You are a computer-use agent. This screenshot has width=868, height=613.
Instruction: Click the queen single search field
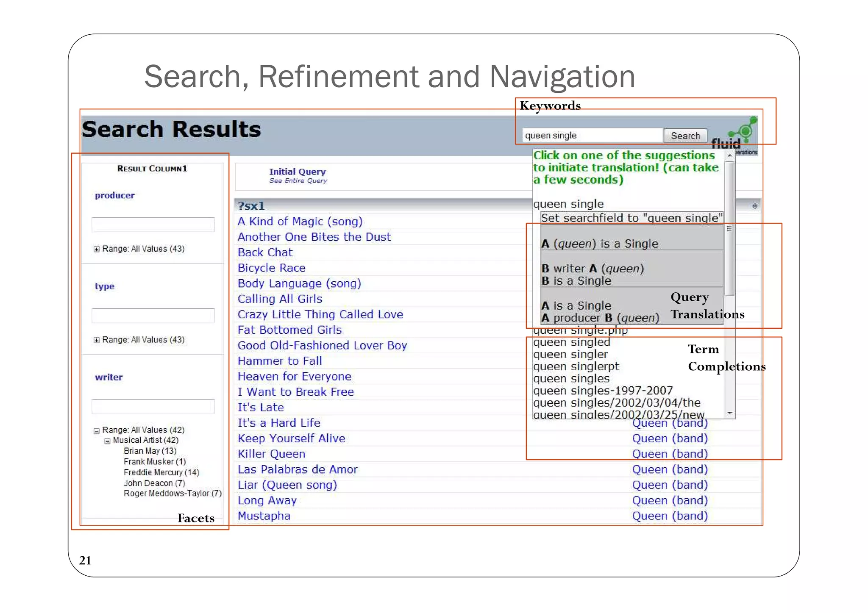point(592,136)
